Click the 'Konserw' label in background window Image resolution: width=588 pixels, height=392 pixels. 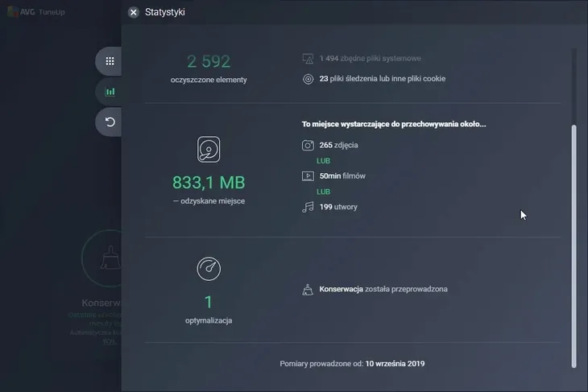(101, 303)
